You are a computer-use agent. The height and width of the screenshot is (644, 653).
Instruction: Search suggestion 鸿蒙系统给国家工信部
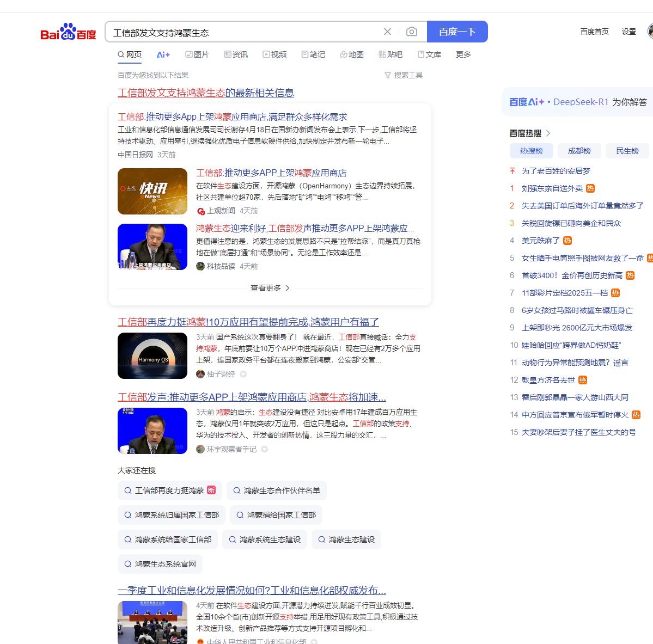pyautogui.click(x=168, y=540)
